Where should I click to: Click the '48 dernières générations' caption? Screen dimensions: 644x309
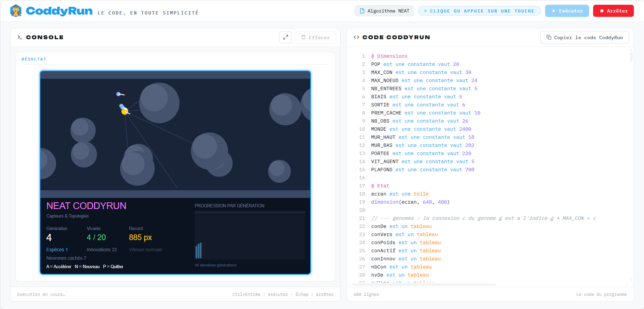point(216,265)
